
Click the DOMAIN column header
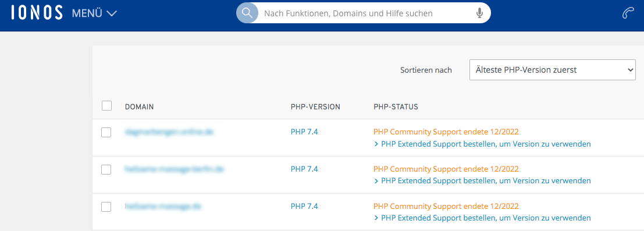[x=139, y=107]
